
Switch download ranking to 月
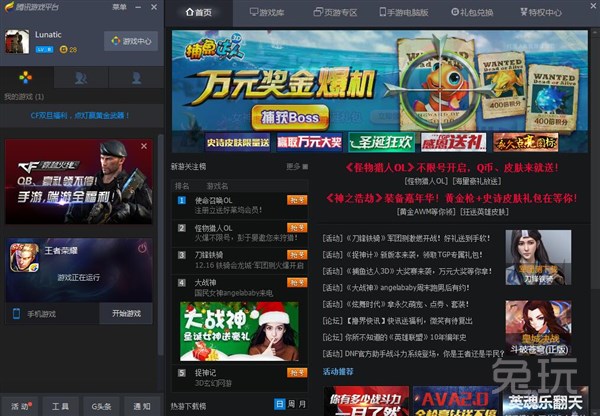click(302, 404)
